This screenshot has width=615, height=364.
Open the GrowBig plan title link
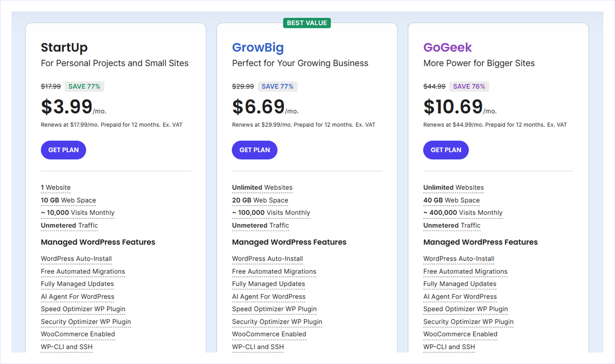(x=258, y=47)
